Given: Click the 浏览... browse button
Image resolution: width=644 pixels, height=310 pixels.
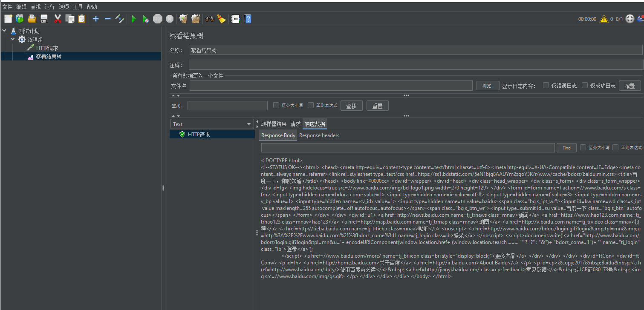Looking at the screenshot, I should click(488, 86).
